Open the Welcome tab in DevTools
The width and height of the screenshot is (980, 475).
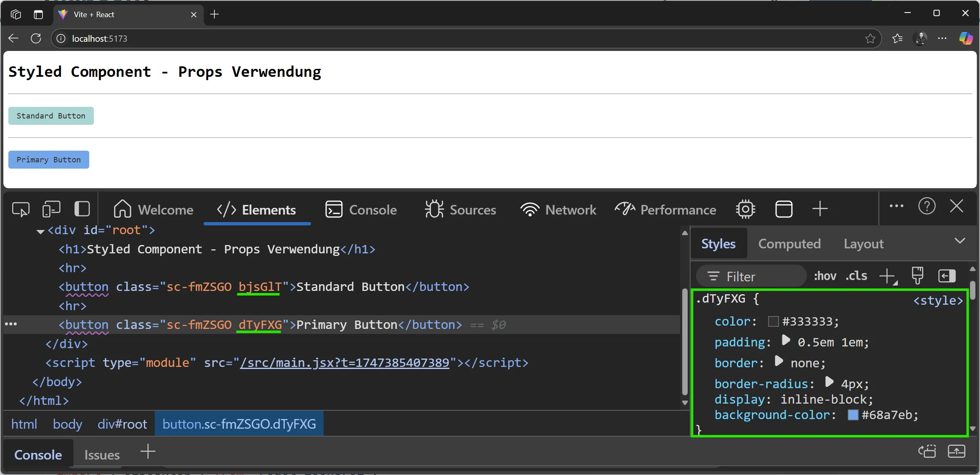point(153,210)
